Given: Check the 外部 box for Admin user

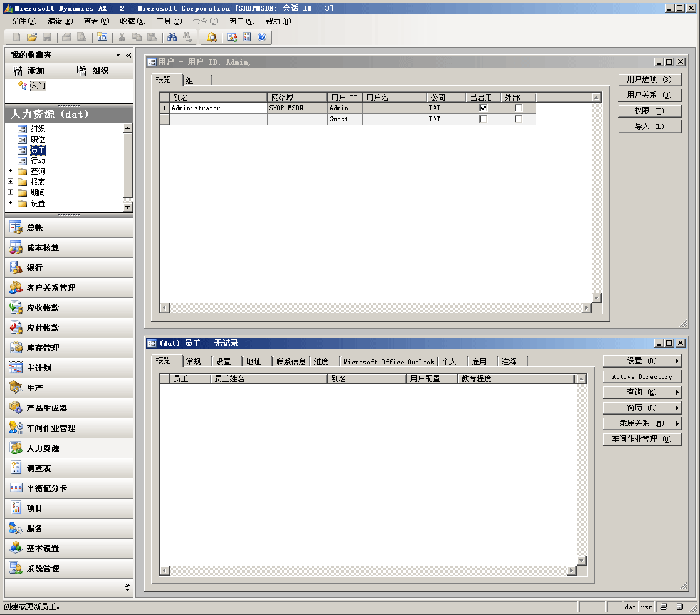Looking at the screenshot, I should [518, 108].
